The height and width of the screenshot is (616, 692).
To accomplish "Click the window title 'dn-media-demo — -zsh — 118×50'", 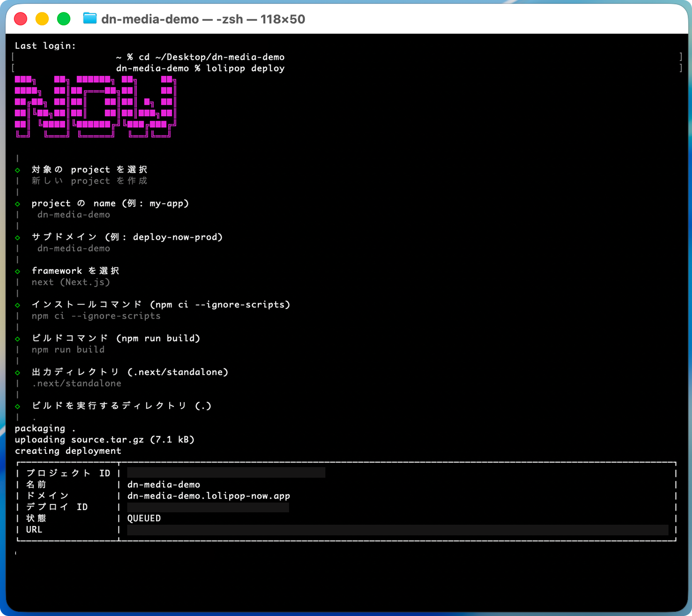I will point(203,19).
